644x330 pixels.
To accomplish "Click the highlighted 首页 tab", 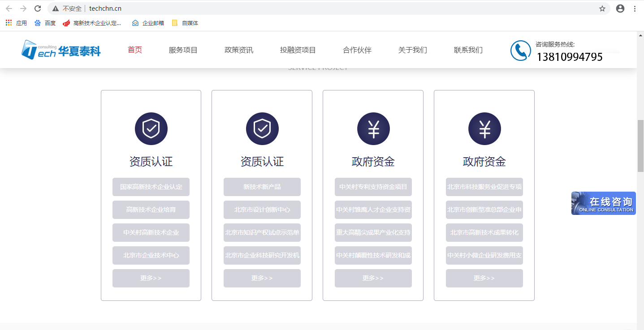I will [134, 50].
